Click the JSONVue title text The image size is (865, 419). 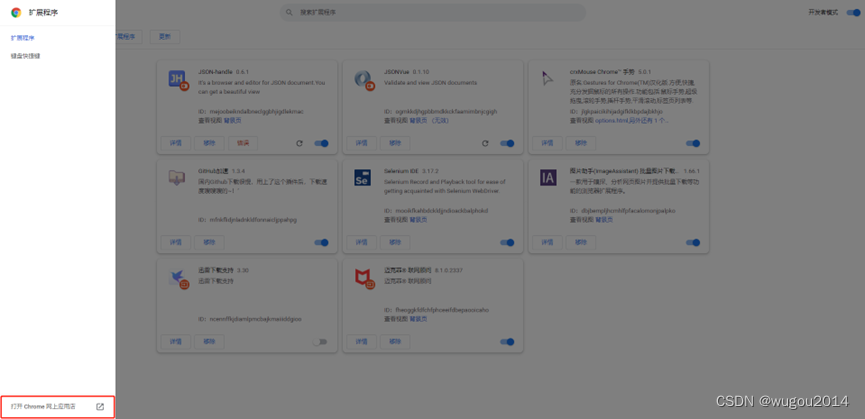(x=397, y=72)
